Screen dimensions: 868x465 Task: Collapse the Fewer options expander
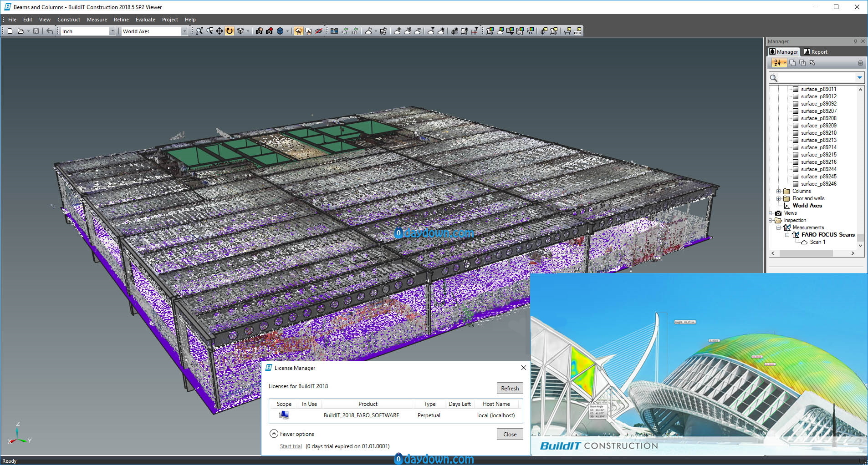[274, 434]
